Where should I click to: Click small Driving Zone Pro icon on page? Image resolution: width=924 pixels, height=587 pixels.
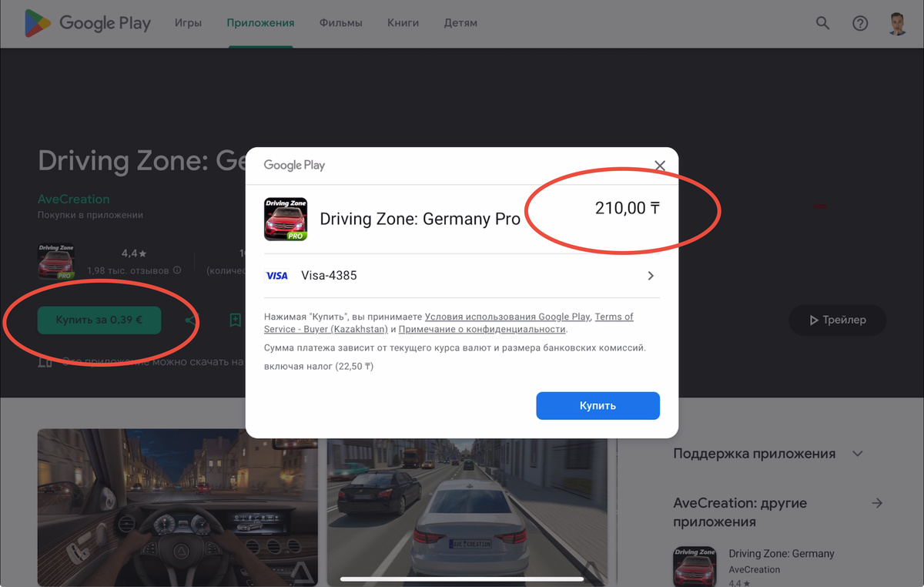click(56, 262)
